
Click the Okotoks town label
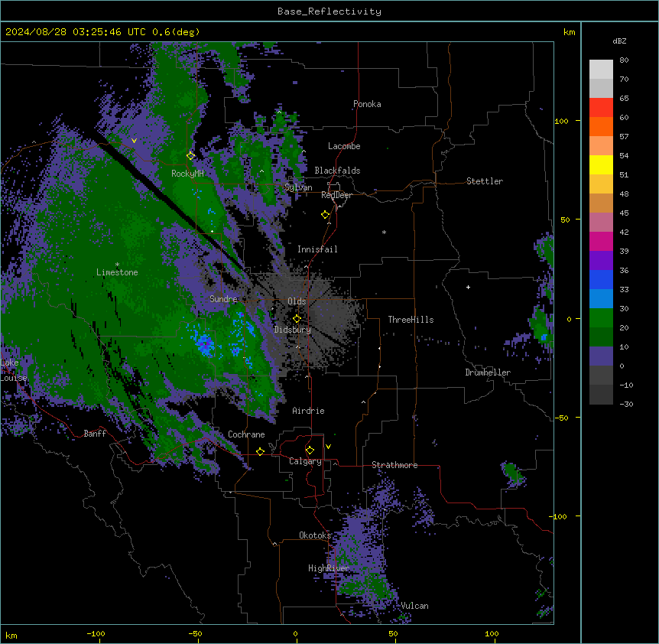315,535
